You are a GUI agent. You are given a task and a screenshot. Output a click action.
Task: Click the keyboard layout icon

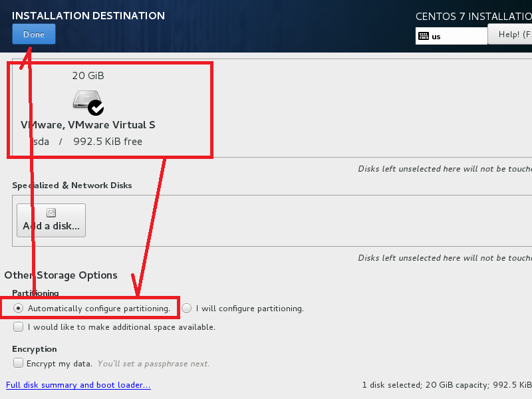tap(424, 36)
